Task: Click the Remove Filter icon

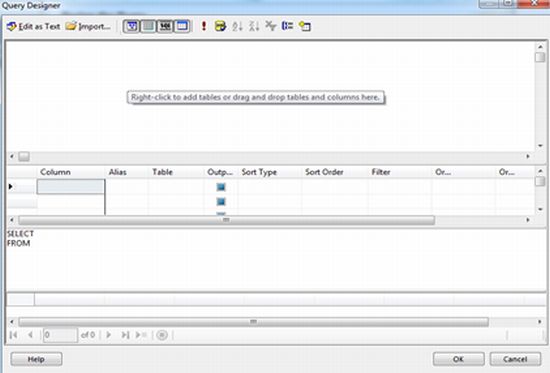Action: 271,26
